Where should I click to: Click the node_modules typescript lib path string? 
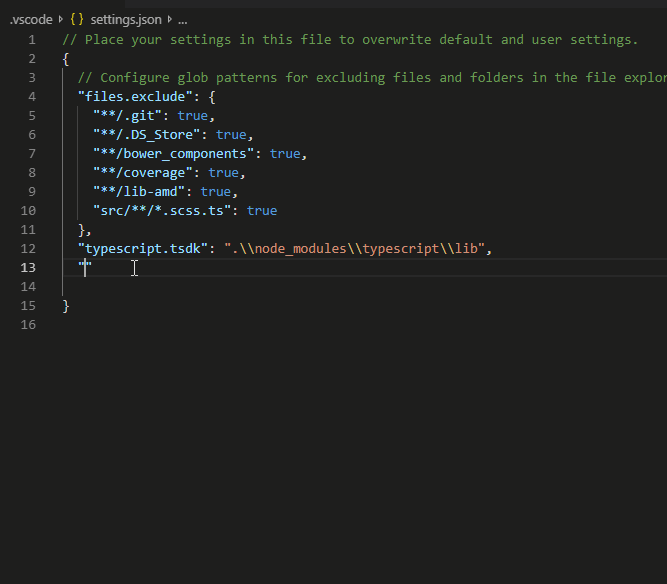pos(354,248)
